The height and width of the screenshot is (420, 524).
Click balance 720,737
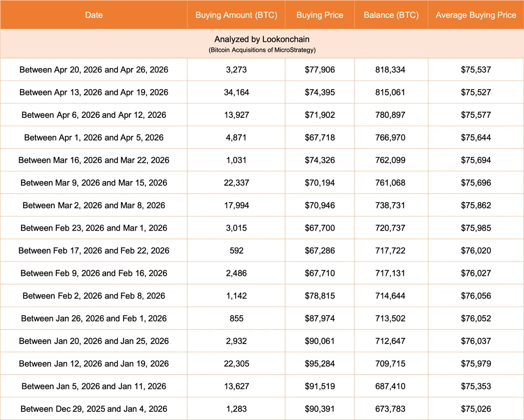pos(391,228)
